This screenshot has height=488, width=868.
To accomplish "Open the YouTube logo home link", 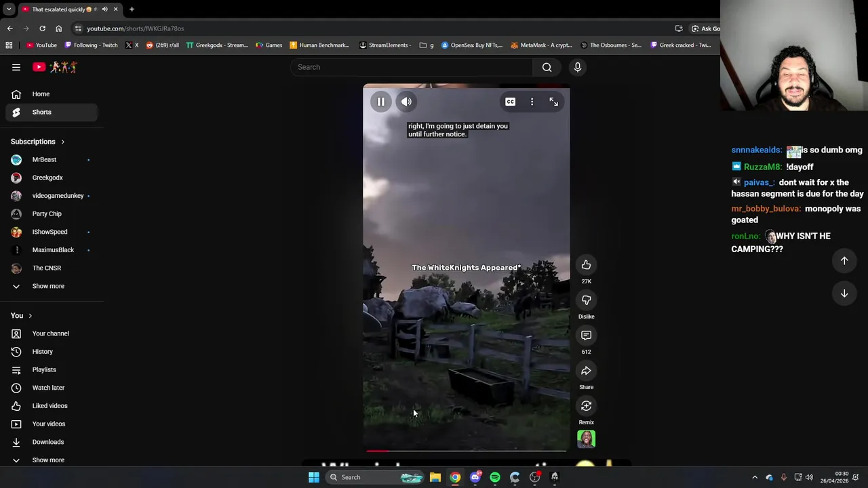I will pyautogui.click(x=54, y=67).
